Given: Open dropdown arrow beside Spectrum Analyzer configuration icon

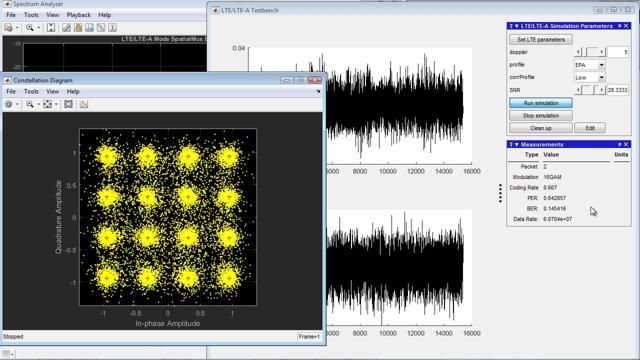Looking at the screenshot, I should [17, 28].
